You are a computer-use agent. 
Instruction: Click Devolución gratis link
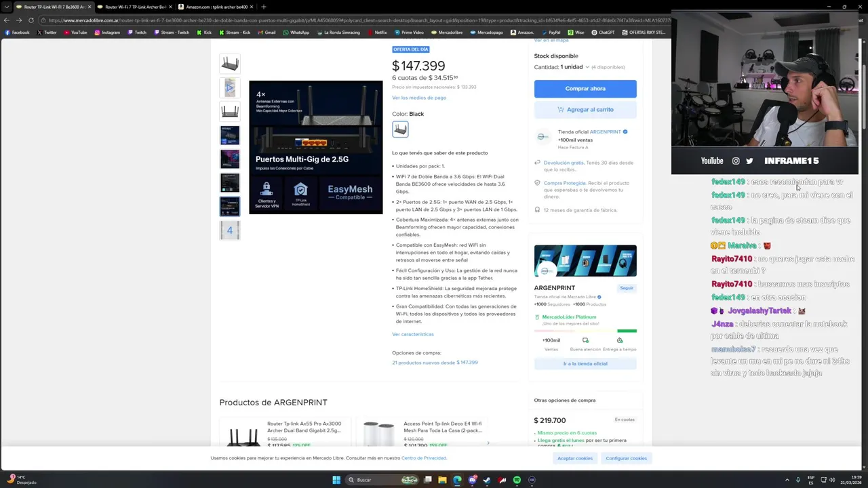[564, 163]
